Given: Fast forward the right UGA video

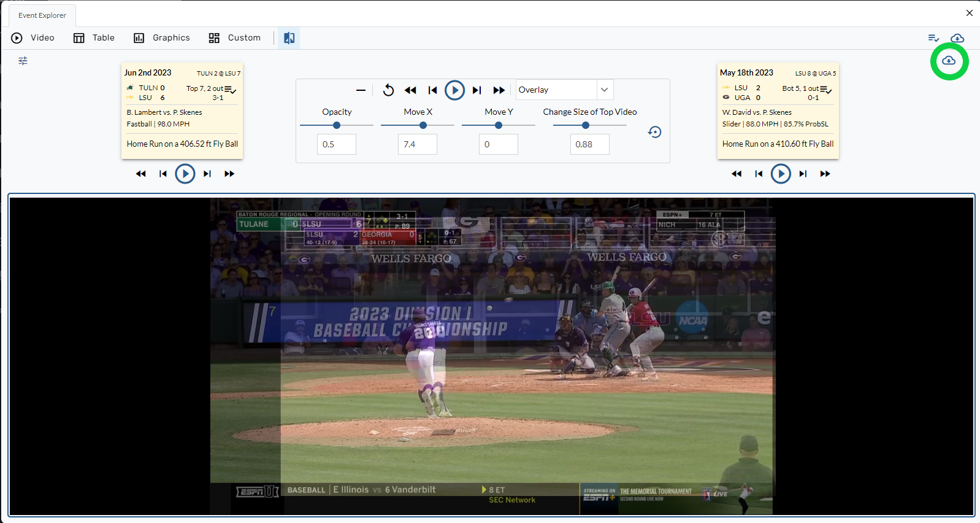Looking at the screenshot, I should click(825, 174).
